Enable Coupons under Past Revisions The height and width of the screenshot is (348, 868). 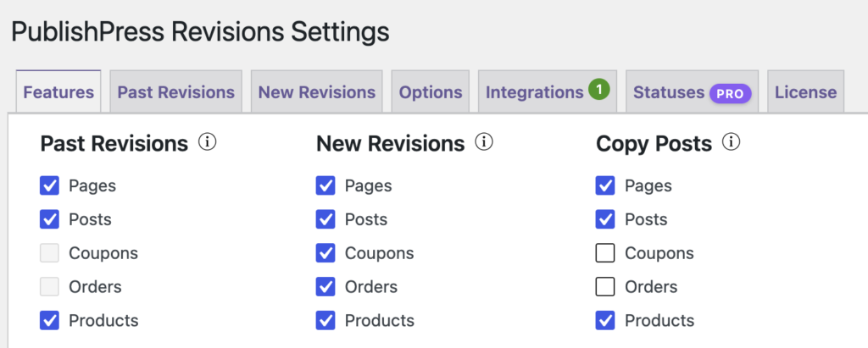(x=49, y=253)
